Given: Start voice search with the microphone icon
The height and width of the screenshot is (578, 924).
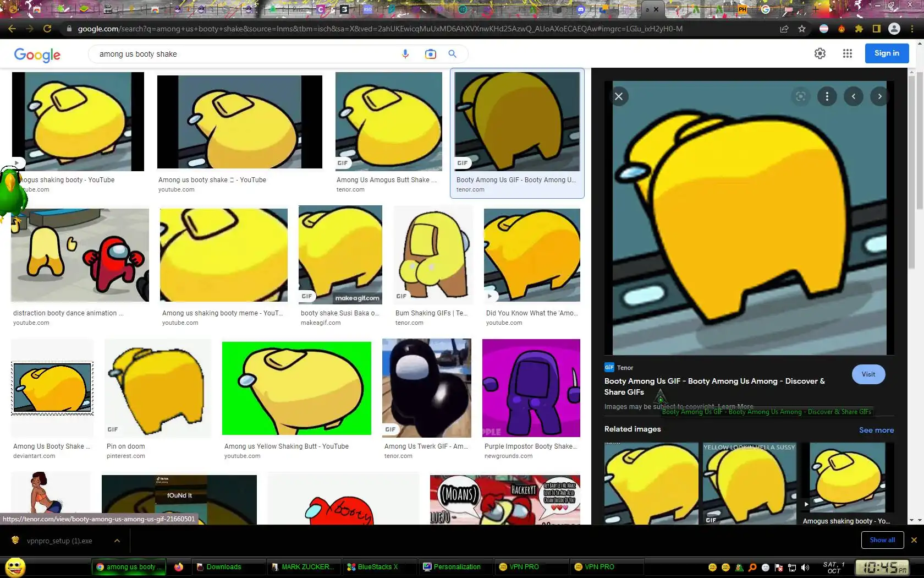Looking at the screenshot, I should 405,54.
